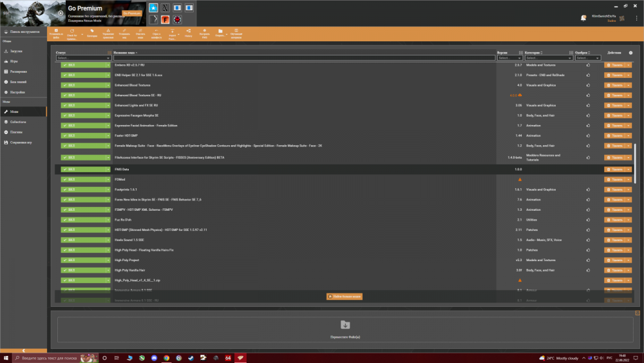Toggle enabled status of Faster HDT-SMP
644x363 pixels.
(83, 135)
